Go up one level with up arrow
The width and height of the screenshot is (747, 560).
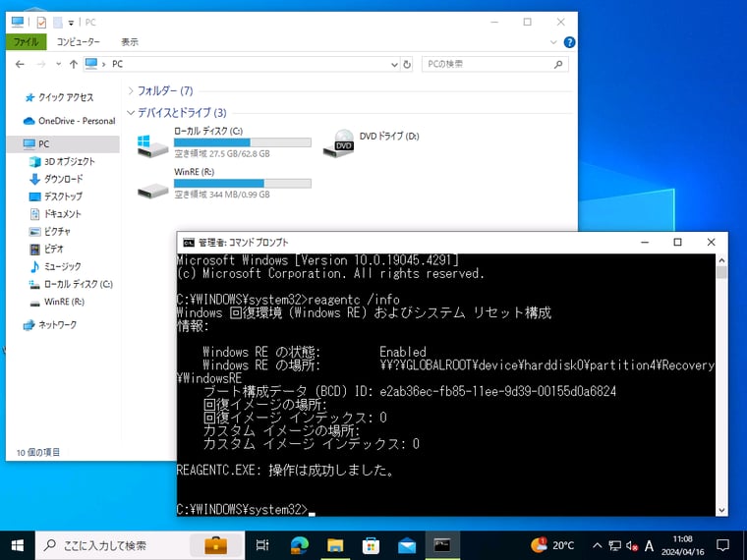(x=74, y=64)
